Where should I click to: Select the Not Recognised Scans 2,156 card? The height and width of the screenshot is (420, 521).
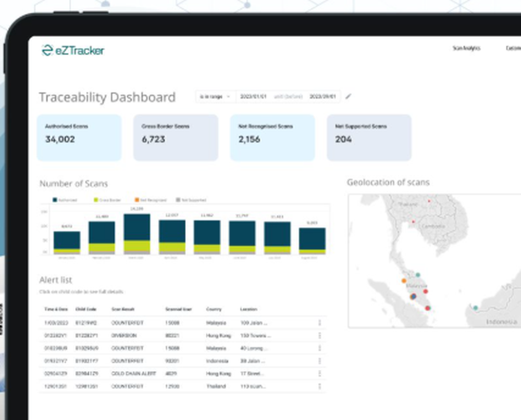coord(272,138)
